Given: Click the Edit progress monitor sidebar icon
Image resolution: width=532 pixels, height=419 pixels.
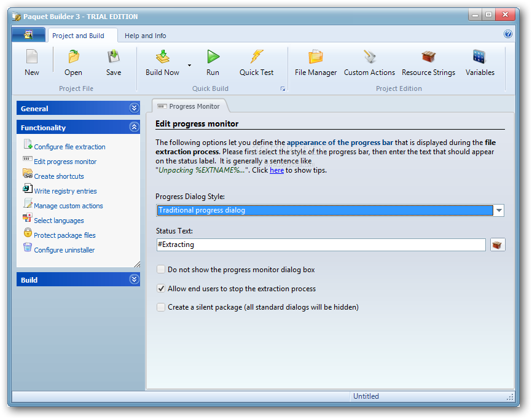Looking at the screenshot, I should [28, 159].
